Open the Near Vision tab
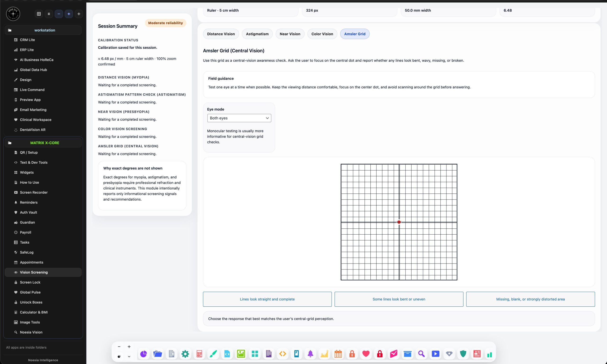 290,34
